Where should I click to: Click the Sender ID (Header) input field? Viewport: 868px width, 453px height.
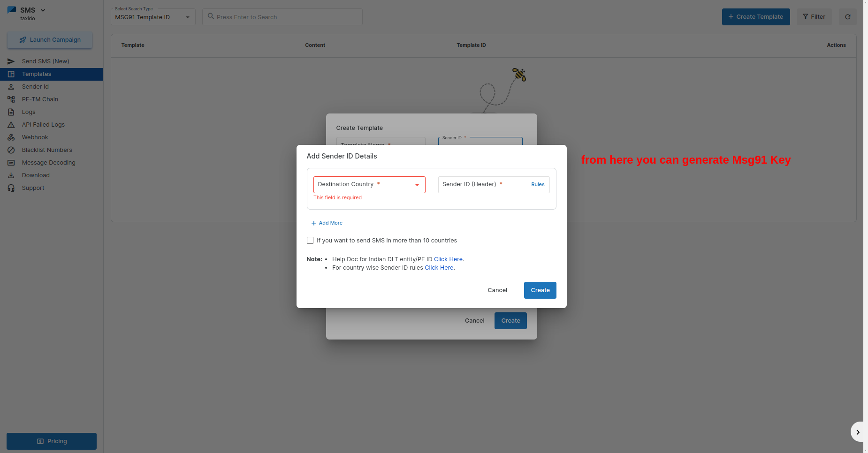click(x=483, y=185)
